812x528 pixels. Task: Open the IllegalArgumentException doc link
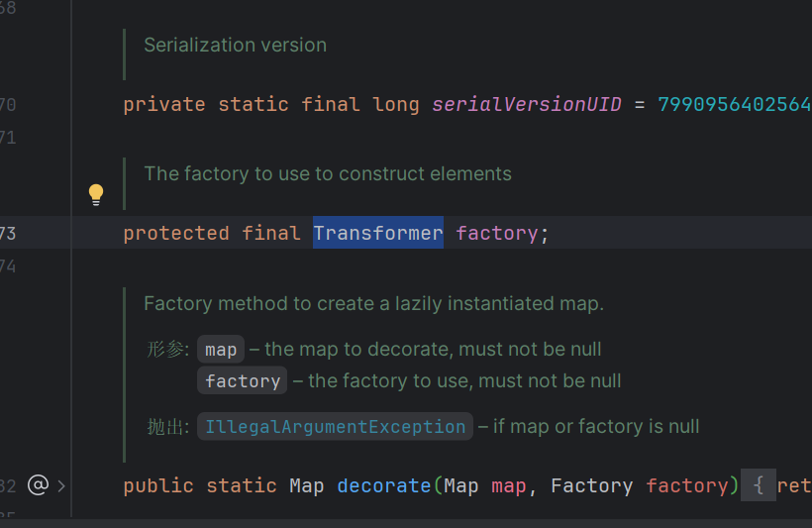(335, 427)
